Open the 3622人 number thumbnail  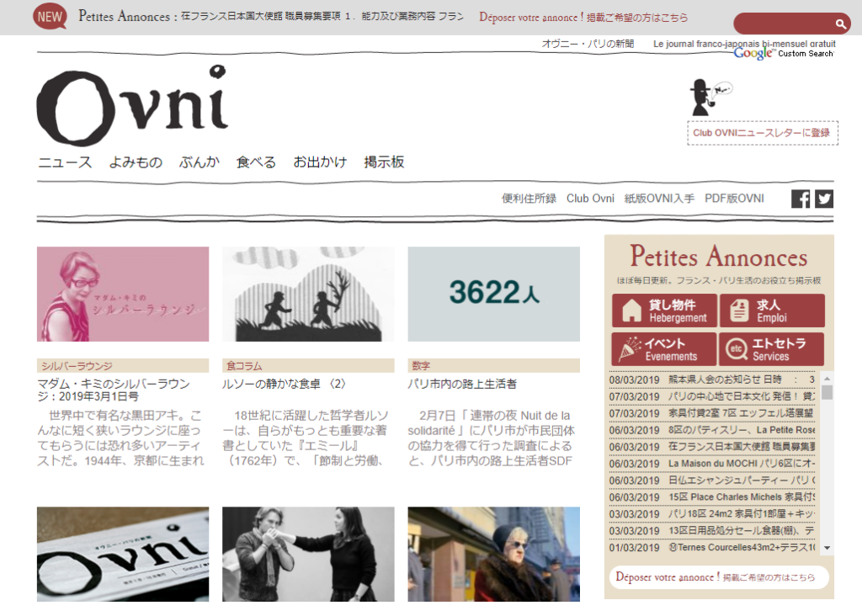[x=493, y=294]
